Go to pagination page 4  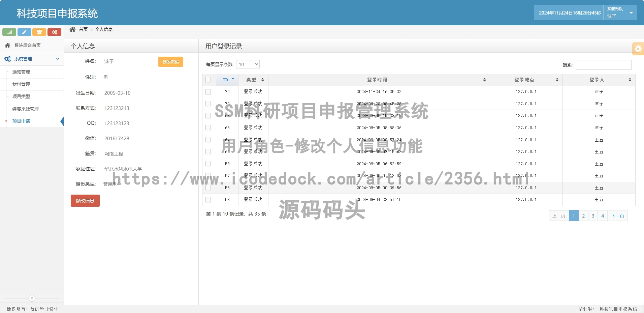(x=603, y=216)
